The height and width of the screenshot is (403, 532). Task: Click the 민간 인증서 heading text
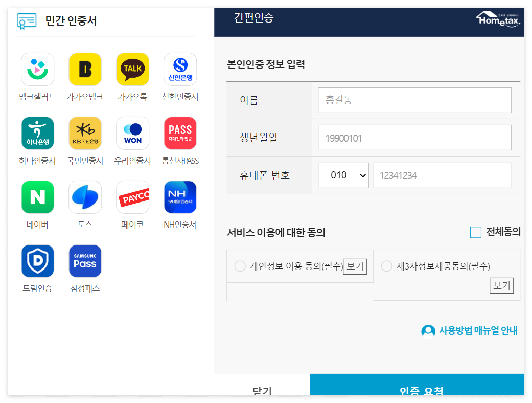tap(71, 20)
